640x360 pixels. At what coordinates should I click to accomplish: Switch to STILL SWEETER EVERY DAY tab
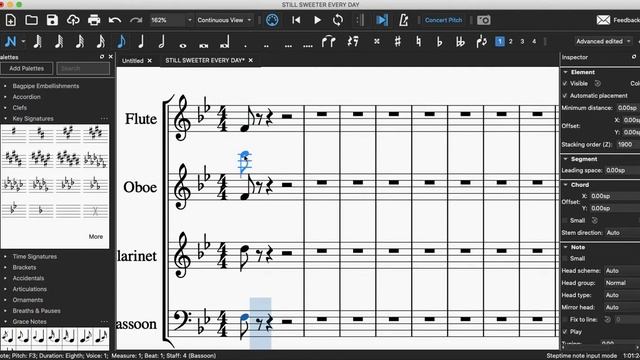(x=204, y=60)
